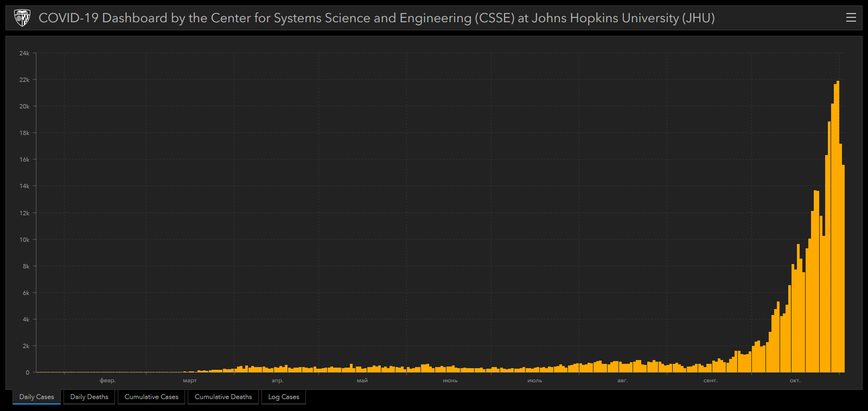This screenshot has height=411, width=868.
Task: Click the 20k y-axis label
Action: pyautogui.click(x=24, y=106)
